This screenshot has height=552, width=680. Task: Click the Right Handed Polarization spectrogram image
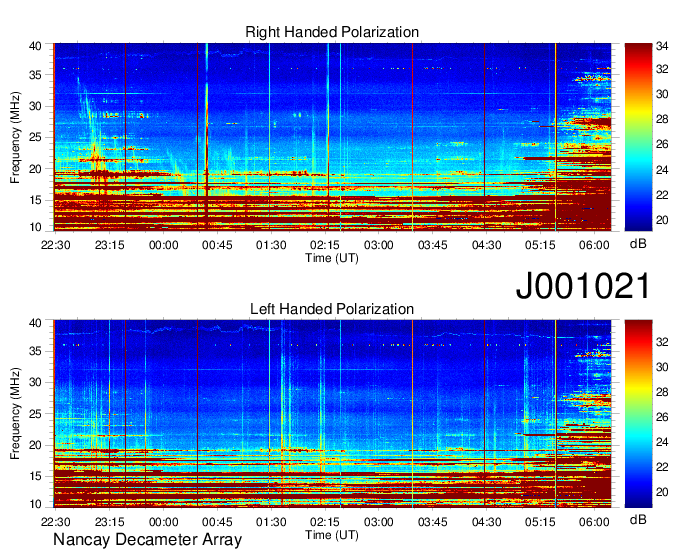(x=332, y=137)
